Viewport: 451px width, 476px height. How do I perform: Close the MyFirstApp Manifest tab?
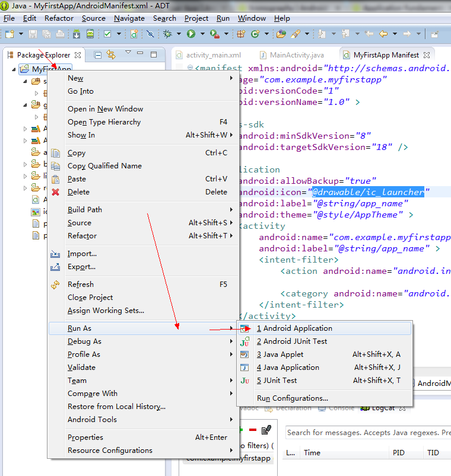pos(427,55)
